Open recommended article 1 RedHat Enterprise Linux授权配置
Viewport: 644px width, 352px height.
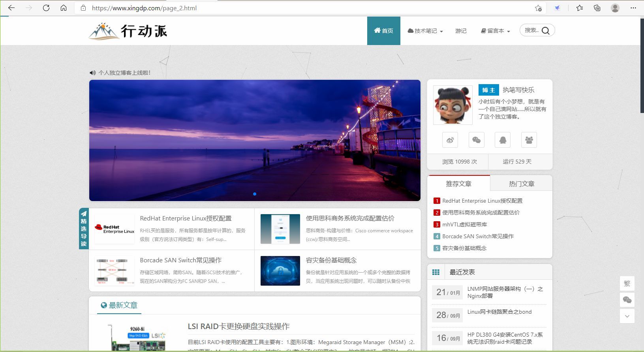482,201
